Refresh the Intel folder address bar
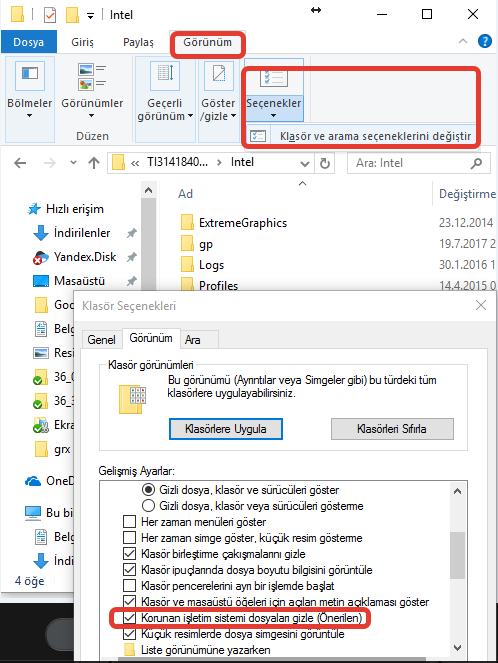Viewport: 498px width, 663px height. point(325,163)
